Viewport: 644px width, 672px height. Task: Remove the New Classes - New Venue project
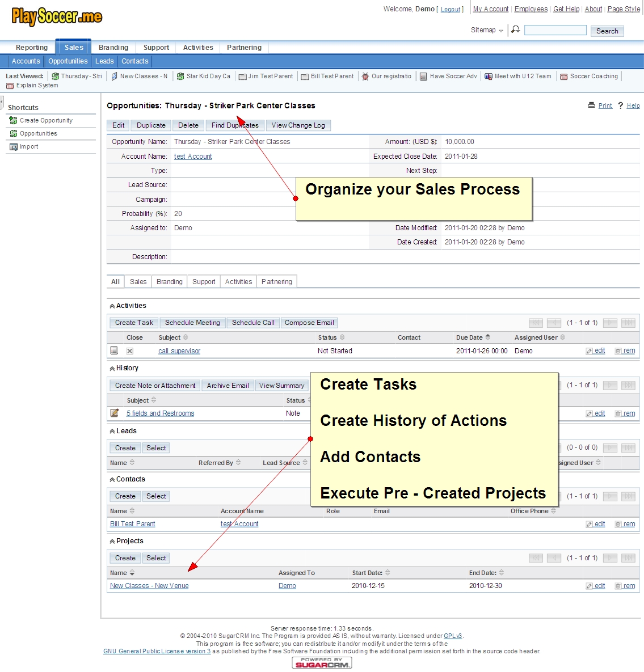[x=625, y=586]
